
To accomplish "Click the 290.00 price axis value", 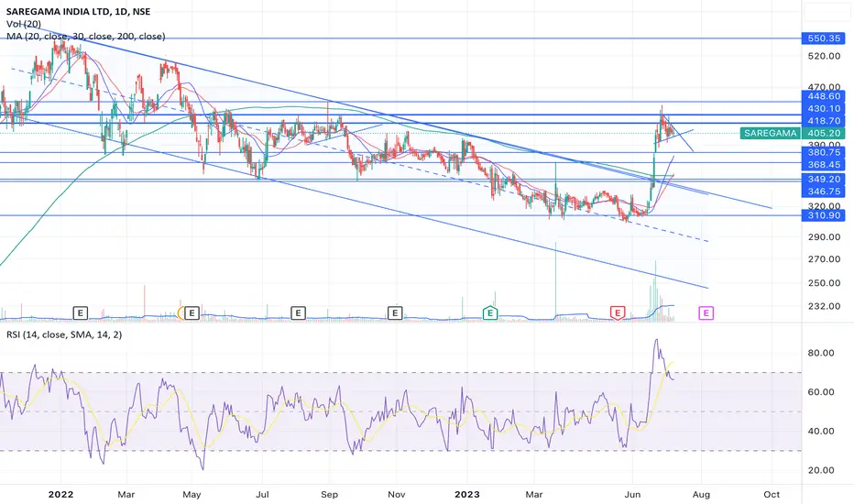I will point(824,237).
